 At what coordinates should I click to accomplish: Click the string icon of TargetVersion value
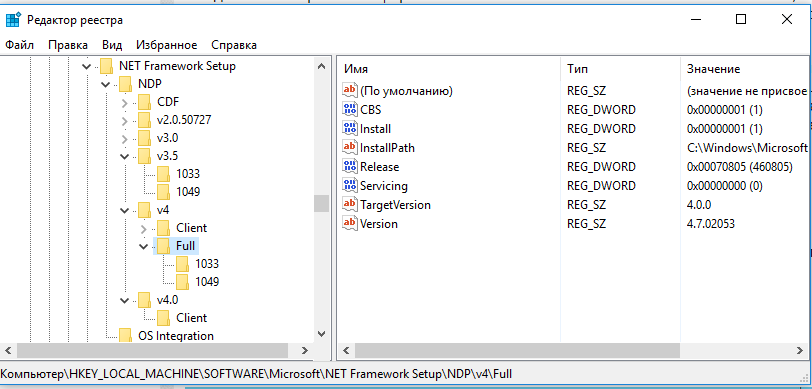point(350,205)
